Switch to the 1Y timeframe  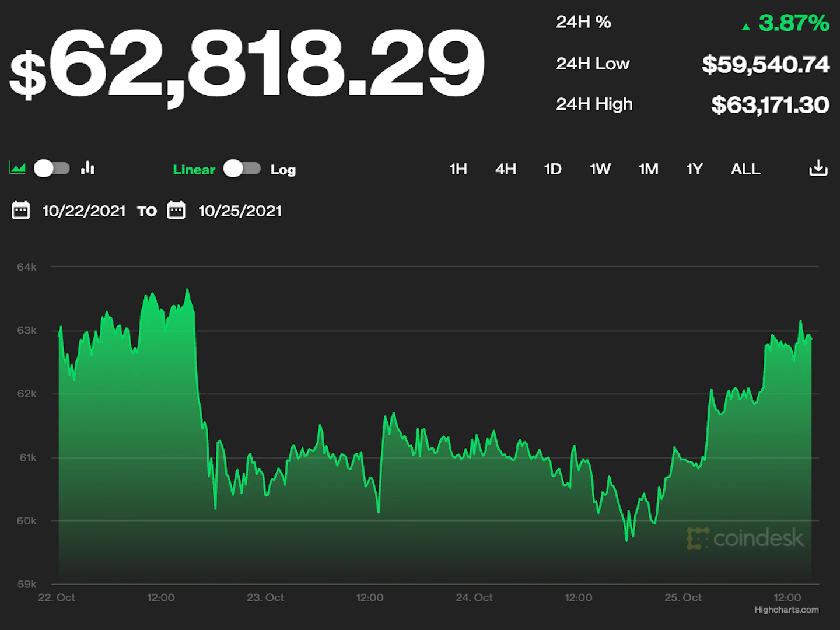pos(694,169)
